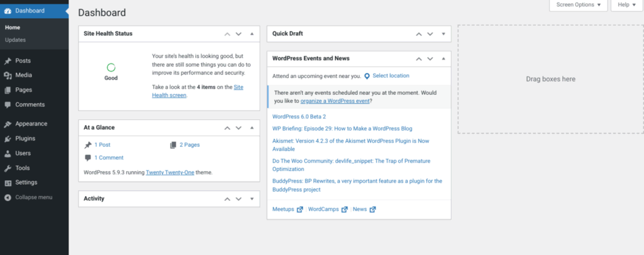Open the WordPress 6.0 Beta 2 news link
The width and height of the screenshot is (644, 255).
click(x=299, y=117)
